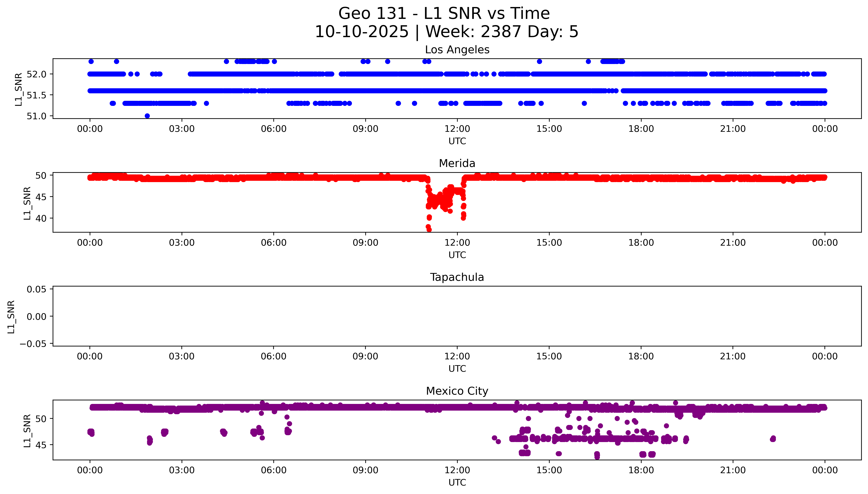Click the 'UTC' x-axis label below the Merida plot
The width and height of the screenshot is (868, 494).
[x=457, y=255]
